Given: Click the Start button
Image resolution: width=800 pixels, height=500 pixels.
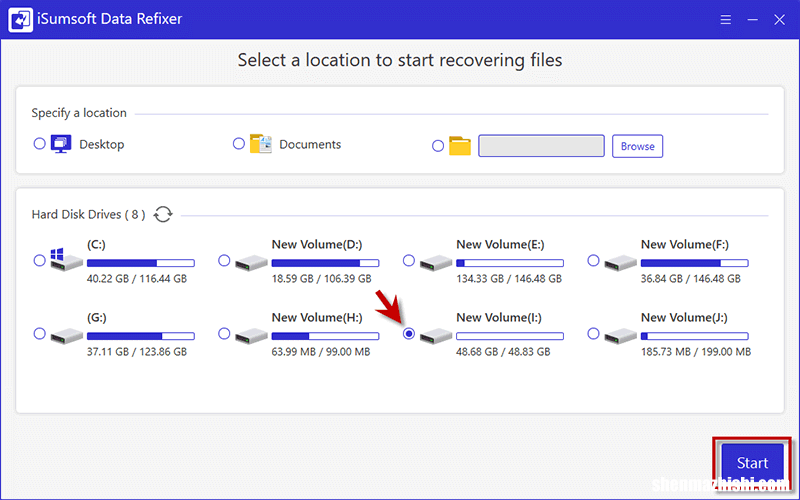Looking at the screenshot, I should 752,463.
